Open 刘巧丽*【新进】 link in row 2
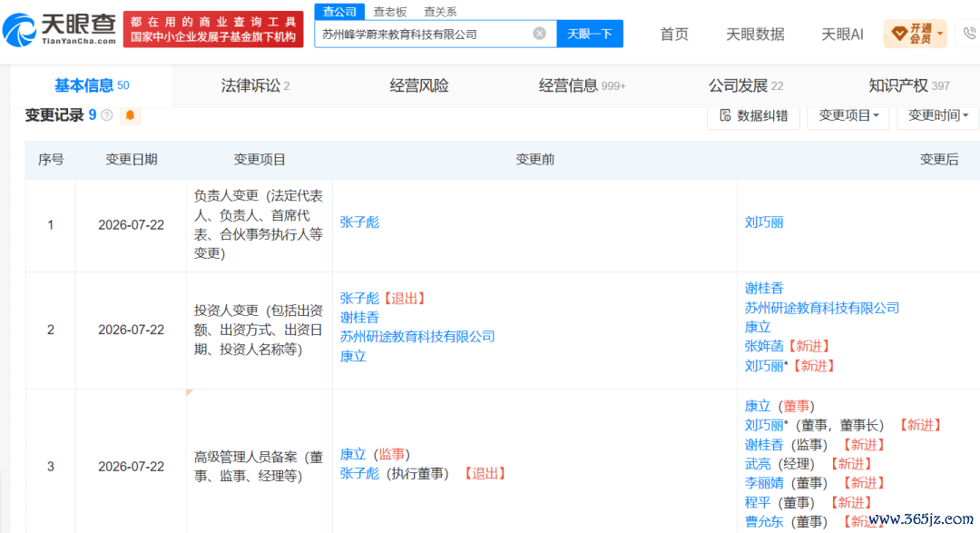The width and height of the screenshot is (980, 533). (x=764, y=366)
